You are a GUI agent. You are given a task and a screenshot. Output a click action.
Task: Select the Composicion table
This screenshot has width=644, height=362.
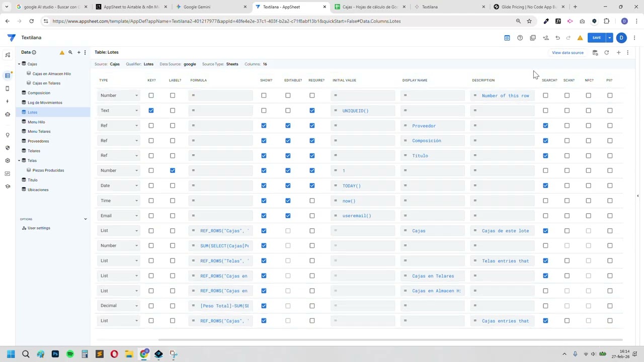[x=39, y=93]
